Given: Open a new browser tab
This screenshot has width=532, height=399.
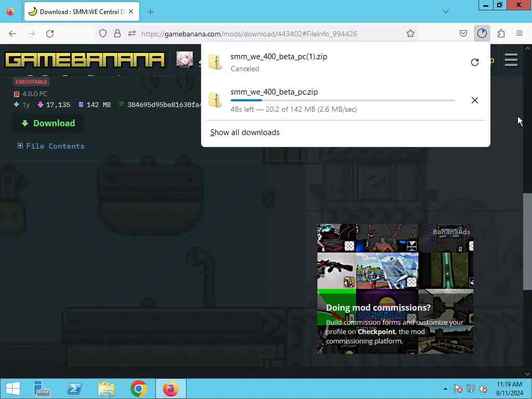Looking at the screenshot, I should 151,12.
